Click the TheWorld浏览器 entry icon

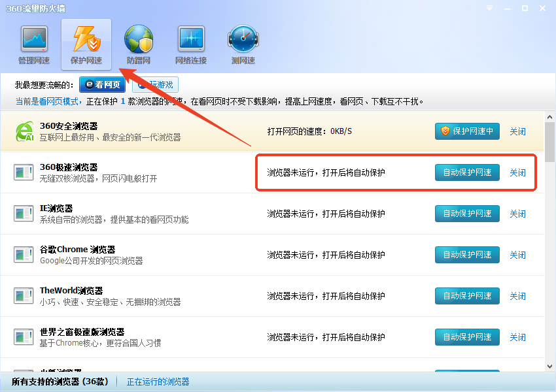point(24,296)
